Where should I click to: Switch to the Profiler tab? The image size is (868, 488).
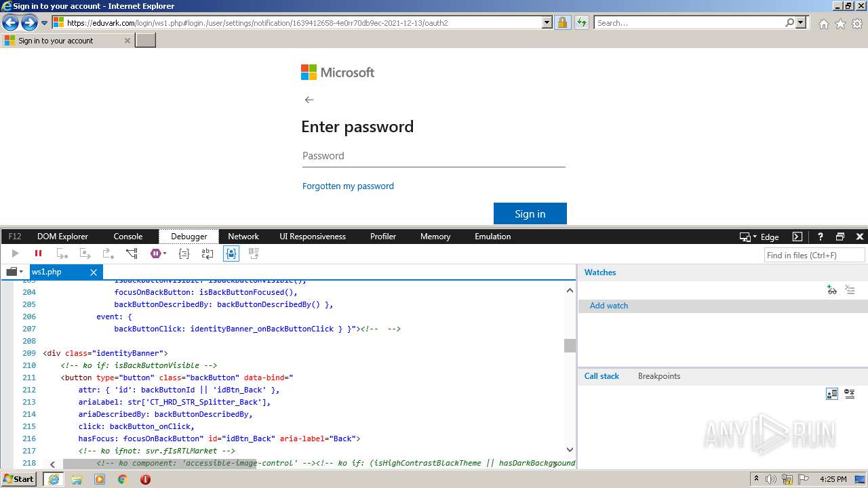(383, 237)
